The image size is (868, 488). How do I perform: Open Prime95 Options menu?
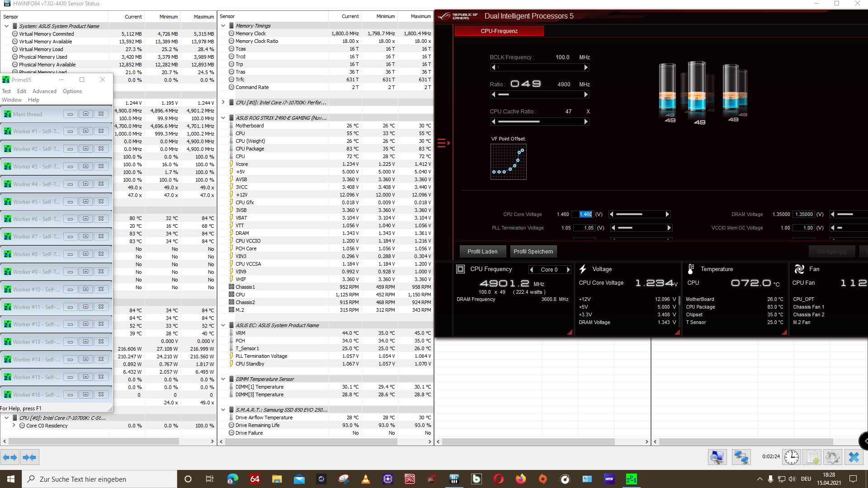[x=72, y=91]
